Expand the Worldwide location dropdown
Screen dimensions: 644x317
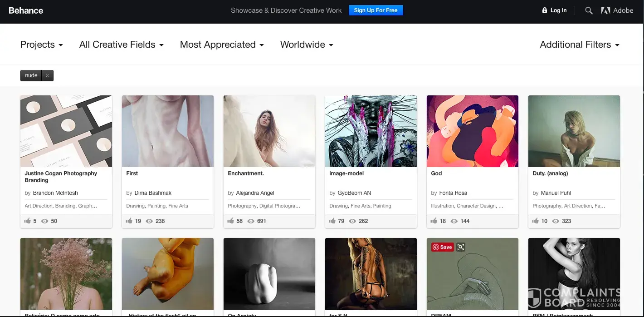(307, 45)
